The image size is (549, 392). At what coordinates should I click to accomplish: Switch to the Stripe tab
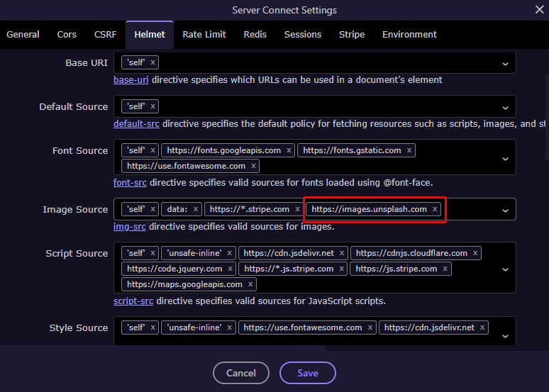[x=352, y=34]
